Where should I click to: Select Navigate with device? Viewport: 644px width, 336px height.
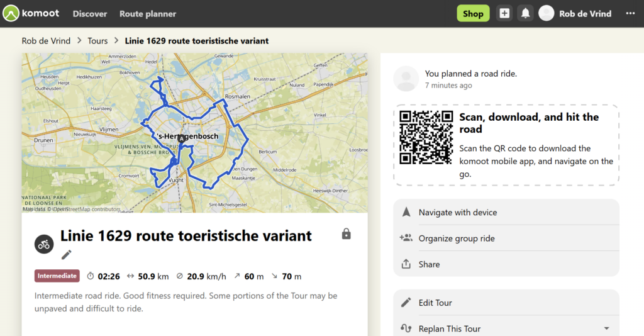457,213
